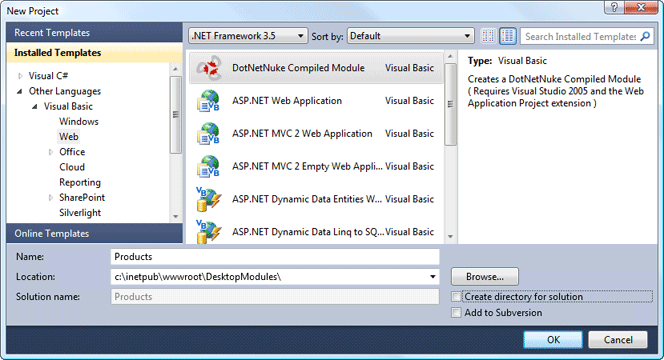Open the Sort by Default dropdown

click(410, 36)
